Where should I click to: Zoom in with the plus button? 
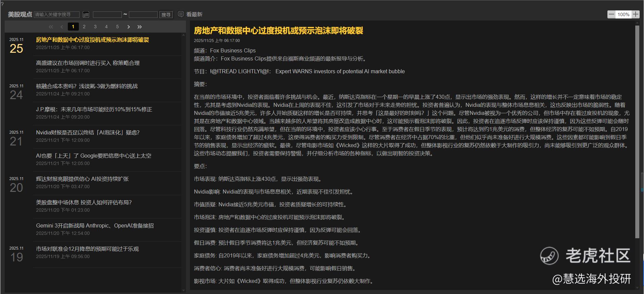(636, 14)
